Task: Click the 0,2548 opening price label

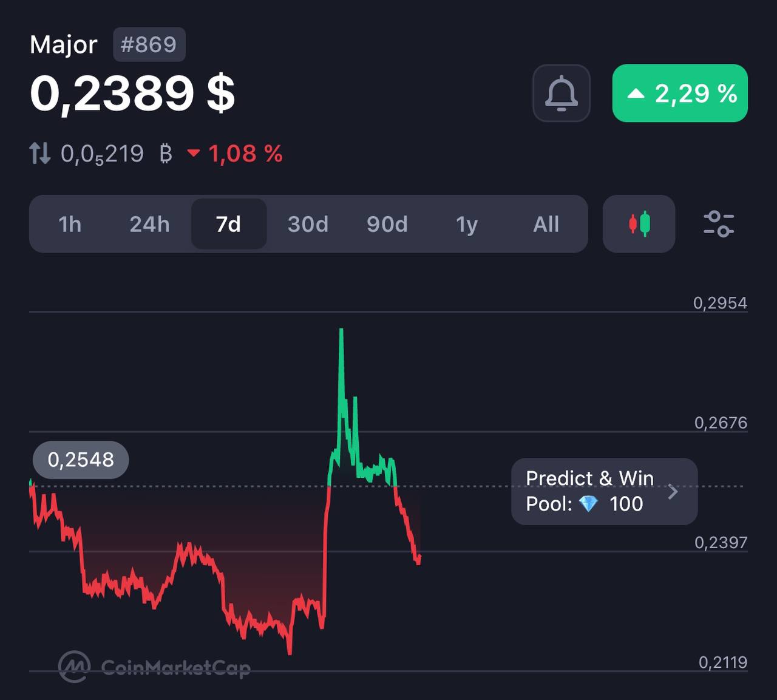Action: point(81,460)
